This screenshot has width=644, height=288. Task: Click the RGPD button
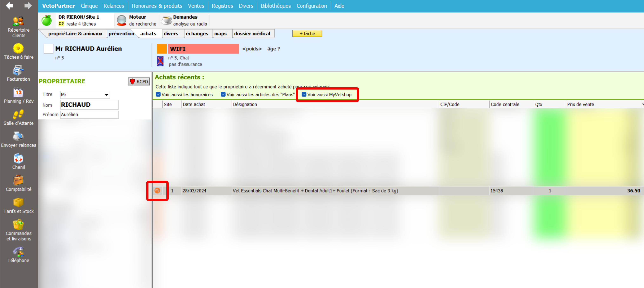pos(139,81)
